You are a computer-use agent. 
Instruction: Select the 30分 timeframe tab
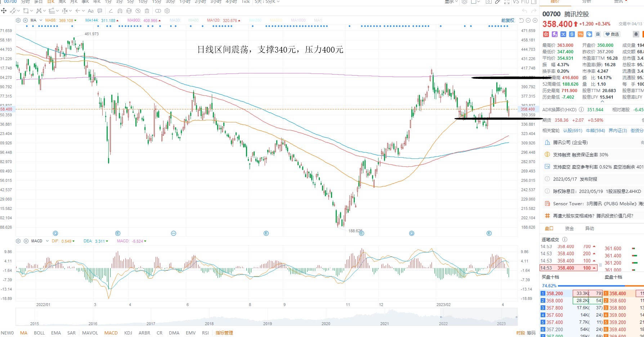tap(170, 2)
